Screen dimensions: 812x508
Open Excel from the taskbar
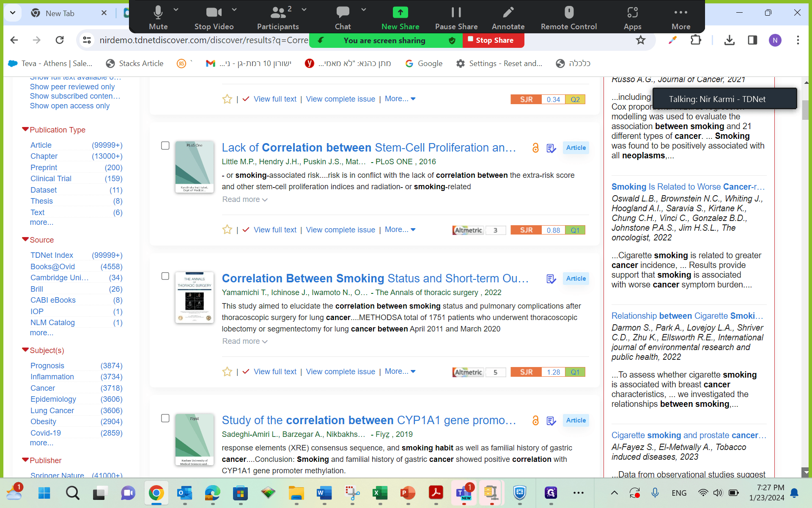point(380,493)
